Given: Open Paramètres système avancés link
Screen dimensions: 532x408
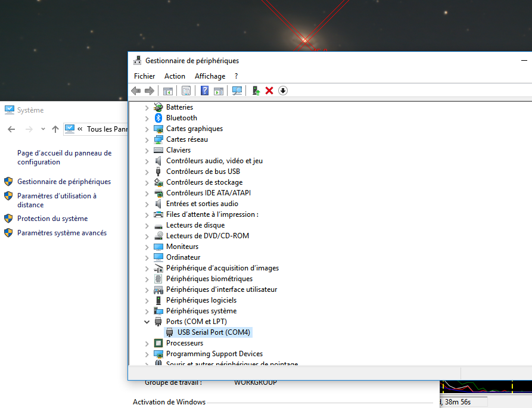Looking at the screenshot, I should (x=62, y=233).
